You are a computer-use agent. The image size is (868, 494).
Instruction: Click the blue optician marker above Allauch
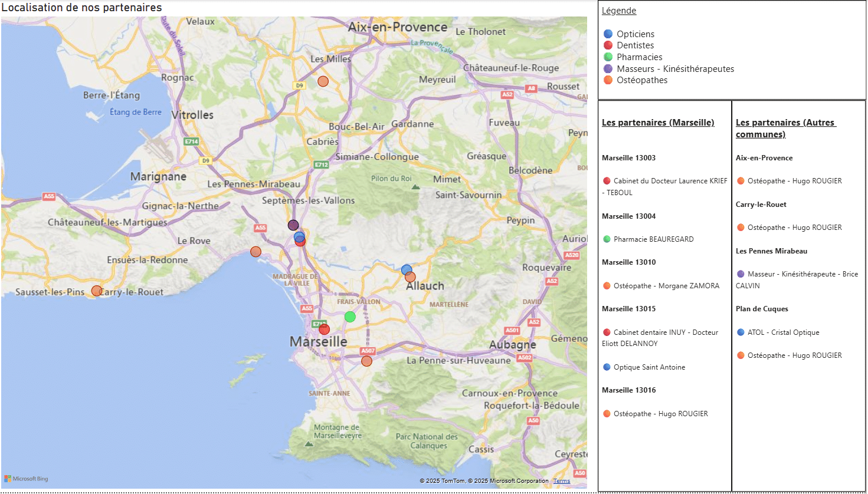(x=406, y=269)
